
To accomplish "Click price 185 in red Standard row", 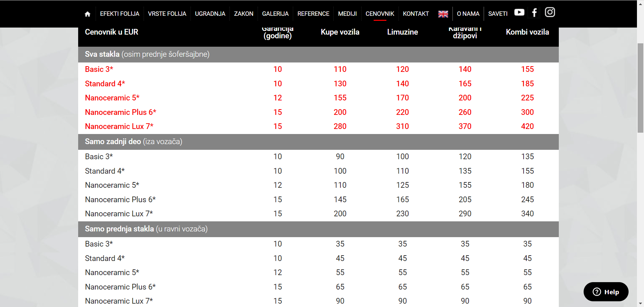I will tap(527, 84).
